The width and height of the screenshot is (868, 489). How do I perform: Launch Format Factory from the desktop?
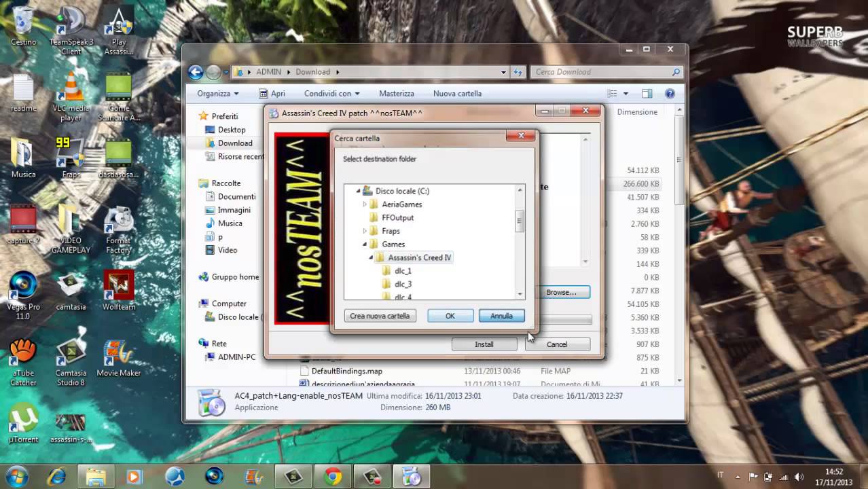(x=118, y=230)
